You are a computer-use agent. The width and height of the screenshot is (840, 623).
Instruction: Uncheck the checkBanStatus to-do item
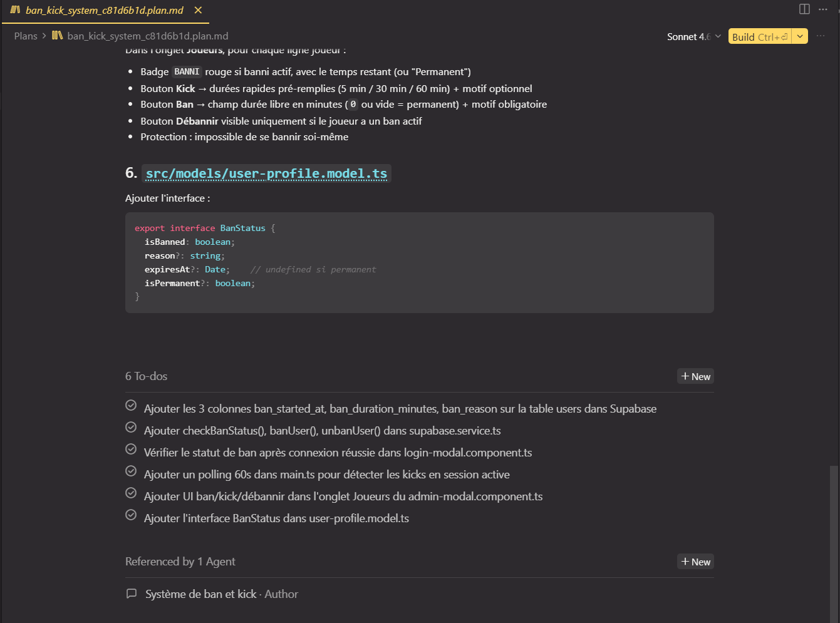coord(131,427)
